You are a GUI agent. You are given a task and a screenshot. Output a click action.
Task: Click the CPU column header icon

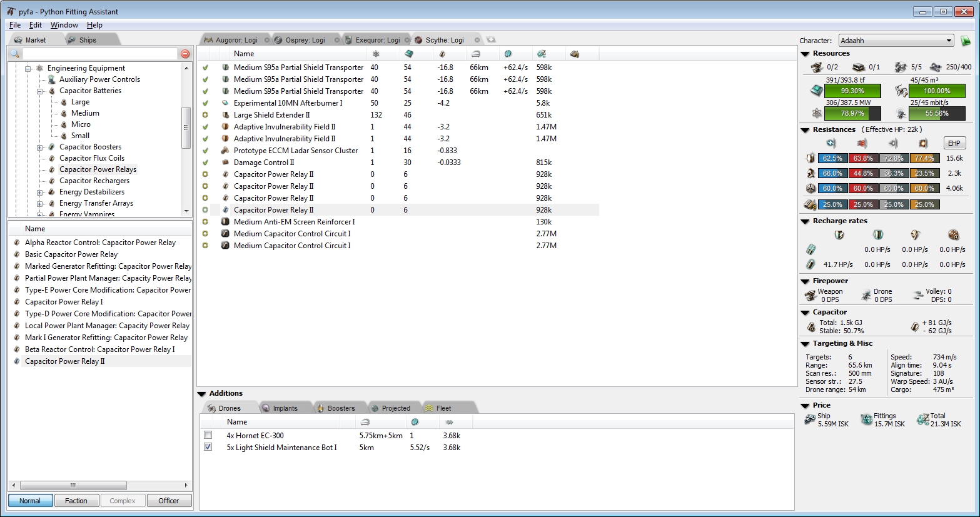[x=409, y=54]
